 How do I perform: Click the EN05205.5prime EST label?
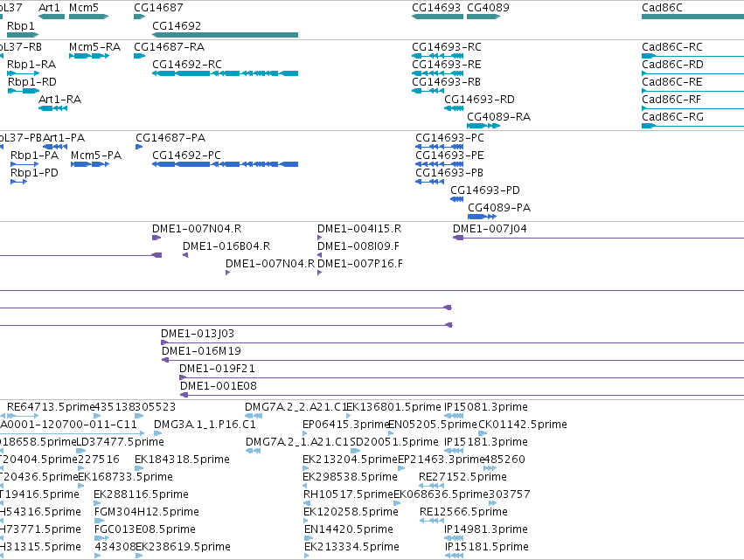pyautogui.click(x=432, y=425)
